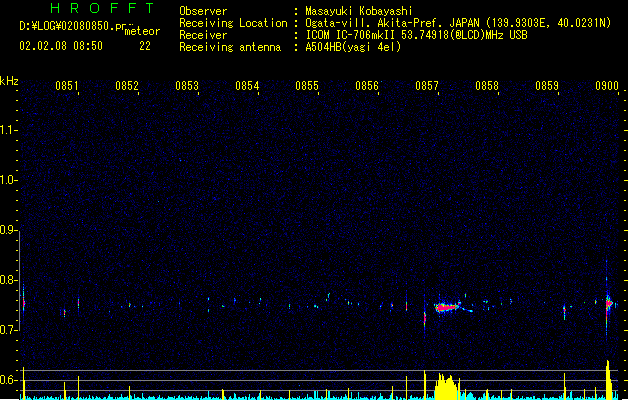Click the Ogata-vill. Akita-Pref. JAPAN location text
The height and width of the screenshot is (400, 629).
click(458, 23)
